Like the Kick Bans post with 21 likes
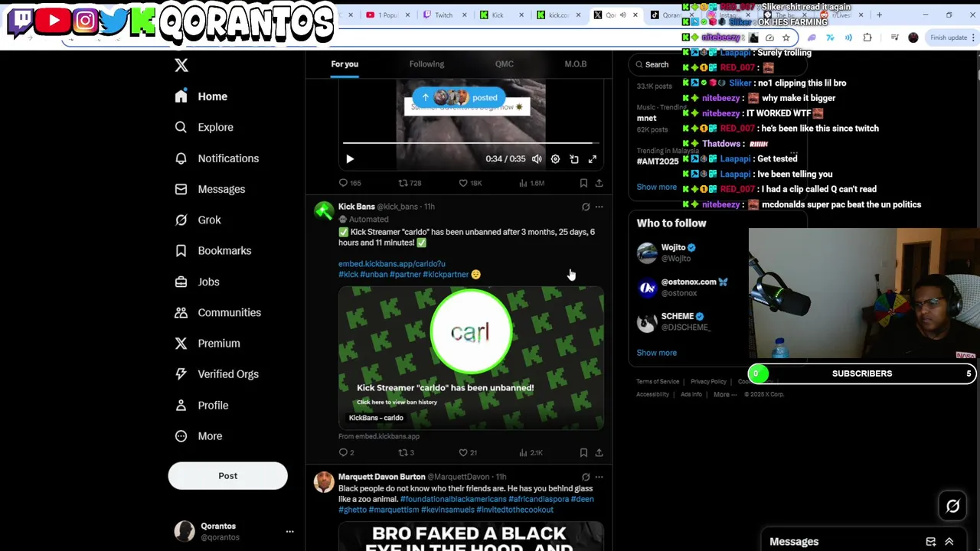 coord(468,452)
